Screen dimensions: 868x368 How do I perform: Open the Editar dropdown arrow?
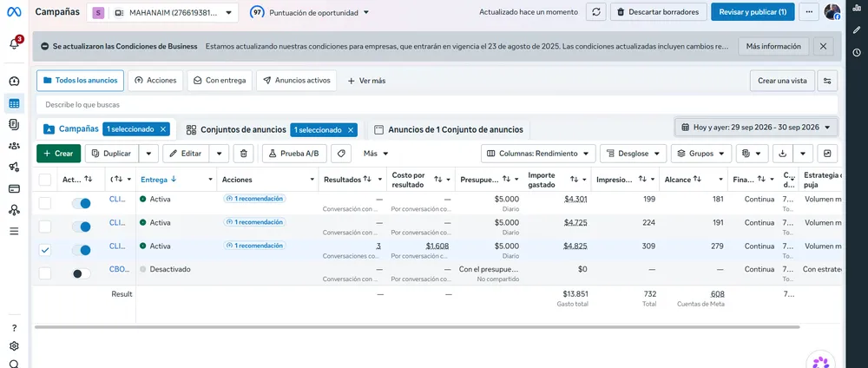coord(219,154)
